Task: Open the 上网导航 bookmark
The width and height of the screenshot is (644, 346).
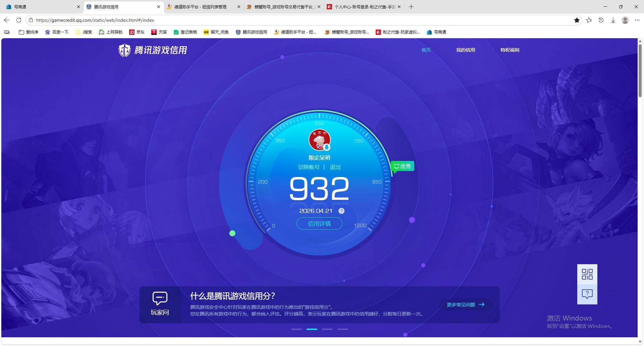Action: 111,32
